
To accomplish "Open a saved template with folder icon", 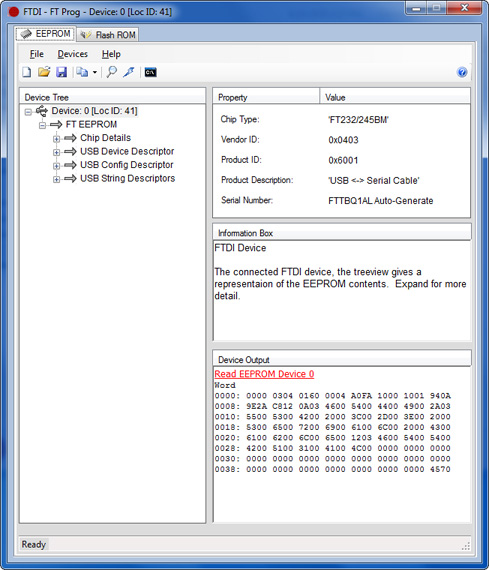I will point(44,72).
